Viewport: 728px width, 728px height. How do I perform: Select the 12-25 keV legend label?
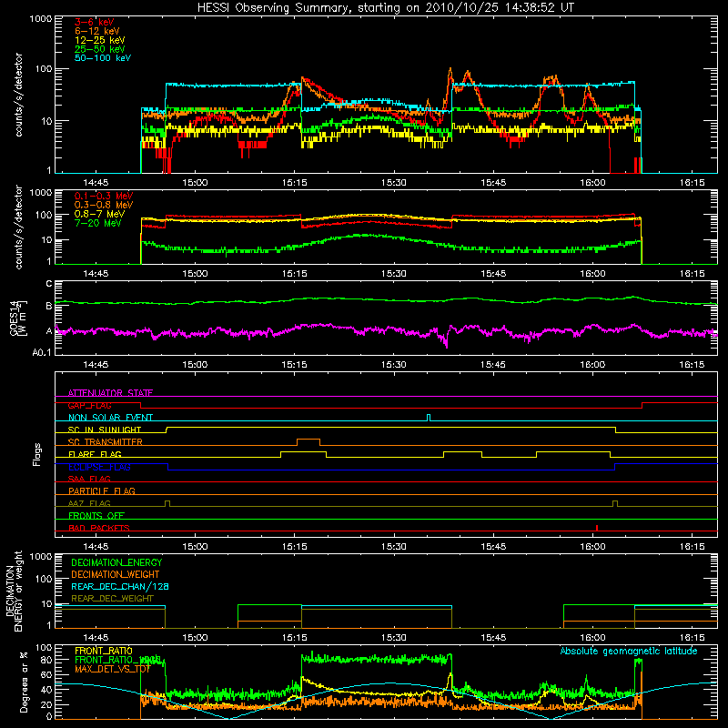click(100, 40)
